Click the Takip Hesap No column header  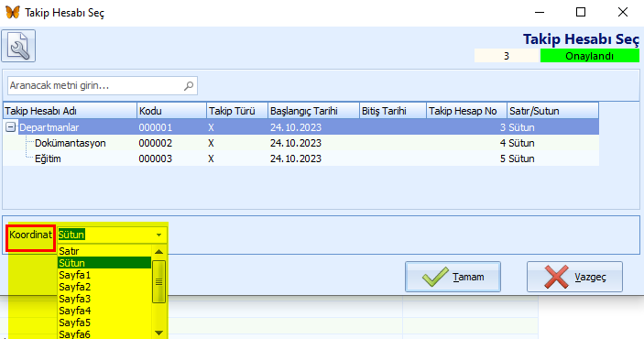(x=466, y=111)
